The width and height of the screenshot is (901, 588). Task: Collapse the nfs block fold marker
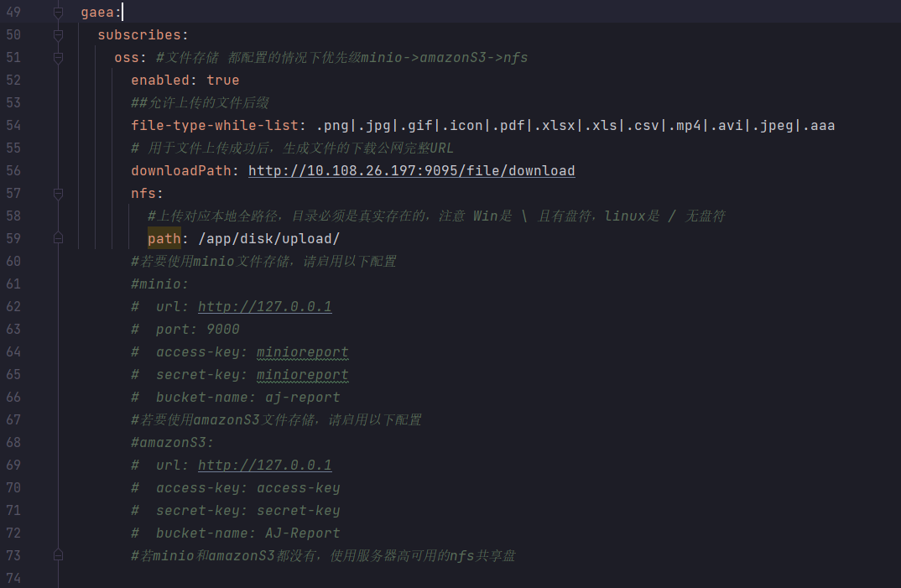58,194
